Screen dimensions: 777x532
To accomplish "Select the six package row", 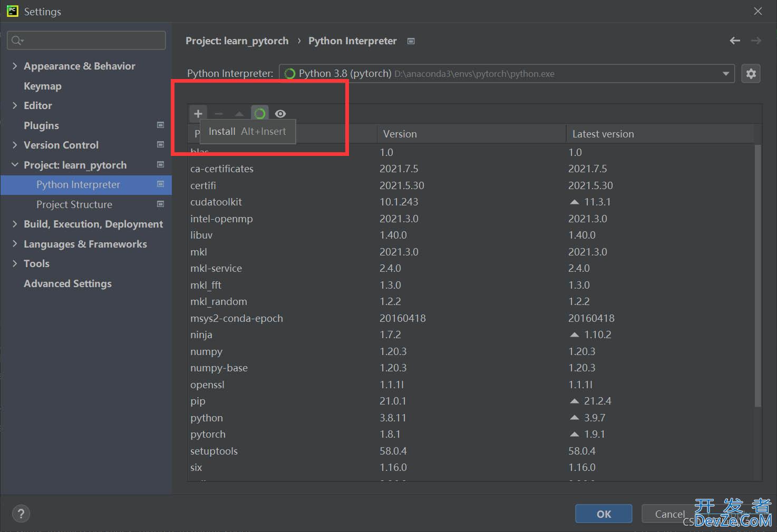I will (471, 467).
